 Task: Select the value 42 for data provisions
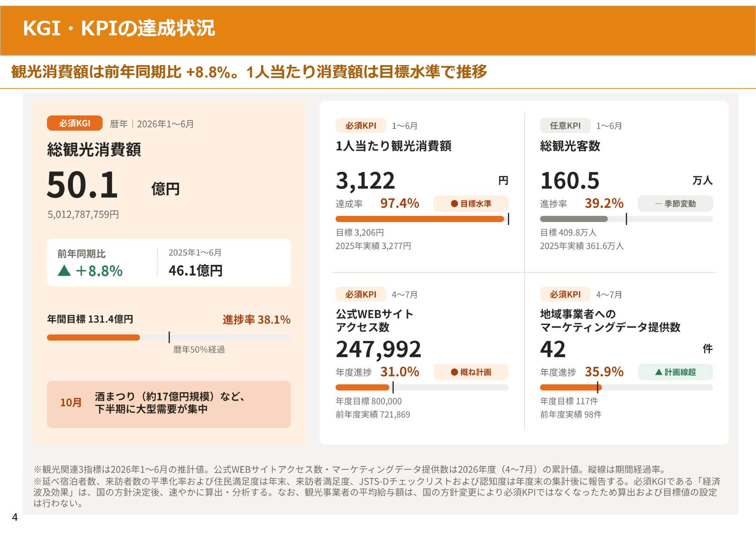pyautogui.click(x=553, y=349)
